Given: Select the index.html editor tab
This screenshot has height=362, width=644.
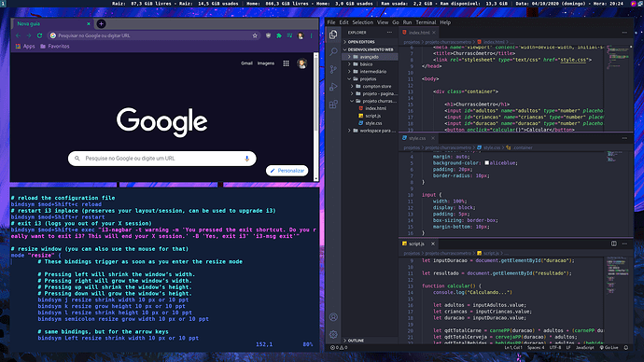Looking at the screenshot, I should coord(419,33).
